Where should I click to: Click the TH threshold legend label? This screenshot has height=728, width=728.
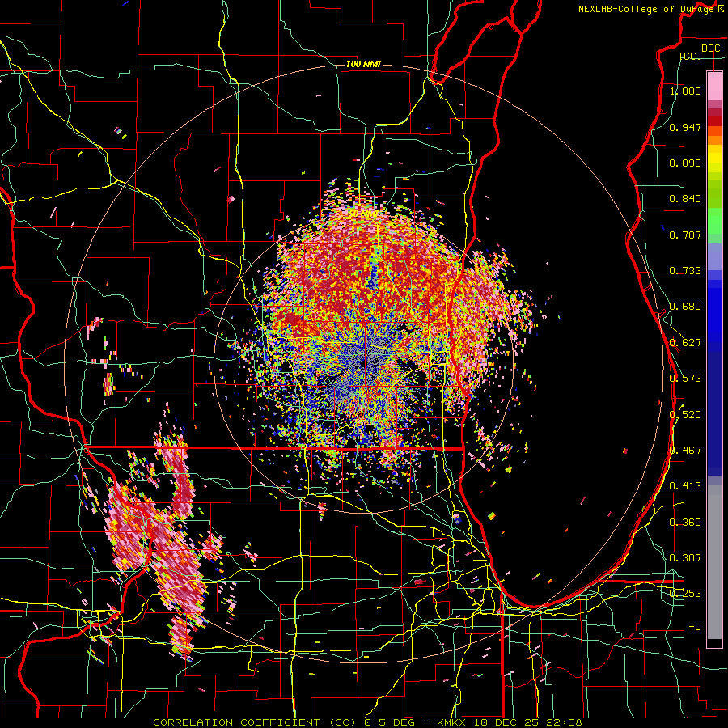click(x=695, y=630)
